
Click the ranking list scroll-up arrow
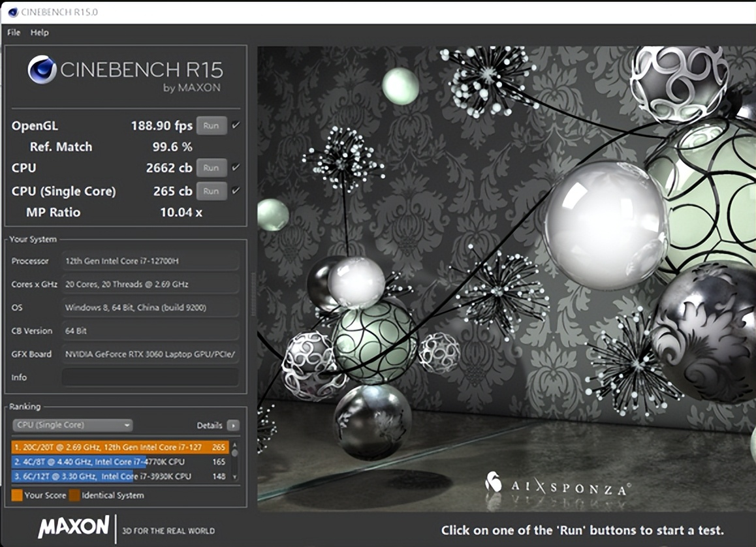click(x=234, y=446)
